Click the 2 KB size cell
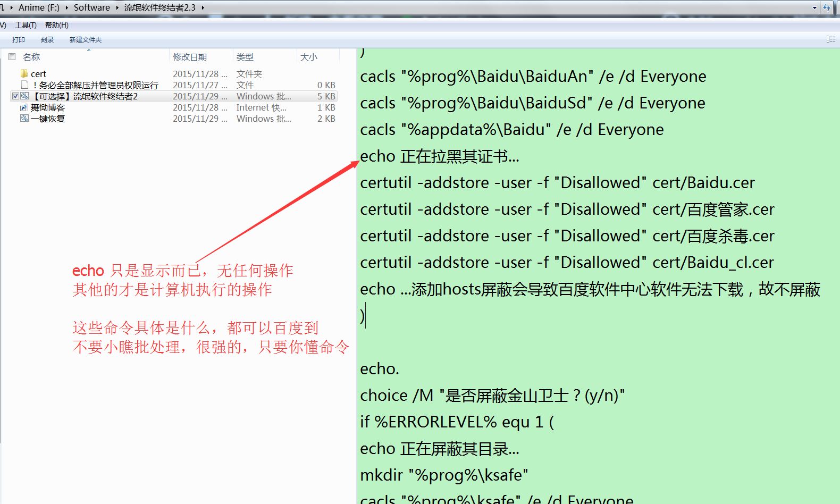This screenshot has height=504, width=840. [x=326, y=119]
